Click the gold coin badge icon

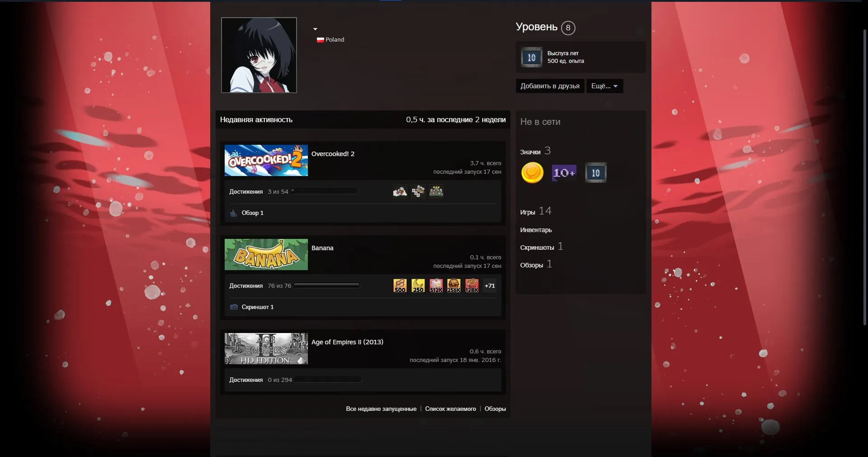(x=532, y=172)
